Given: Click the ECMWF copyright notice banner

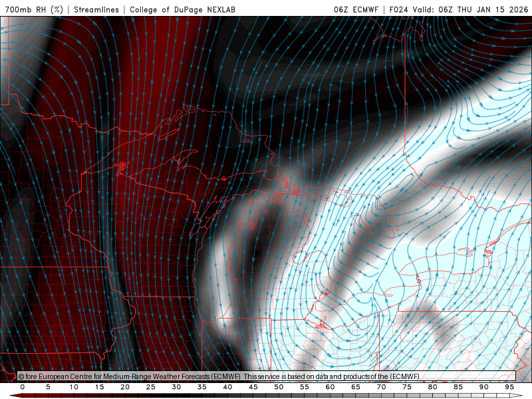Looking at the screenshot, I should click(267, 376).
